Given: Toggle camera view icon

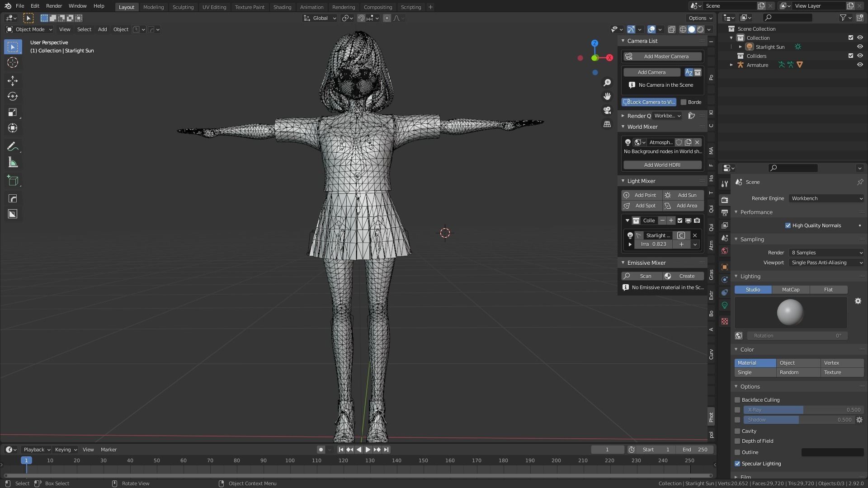Looking at the screenshot, I should (607, 110).
